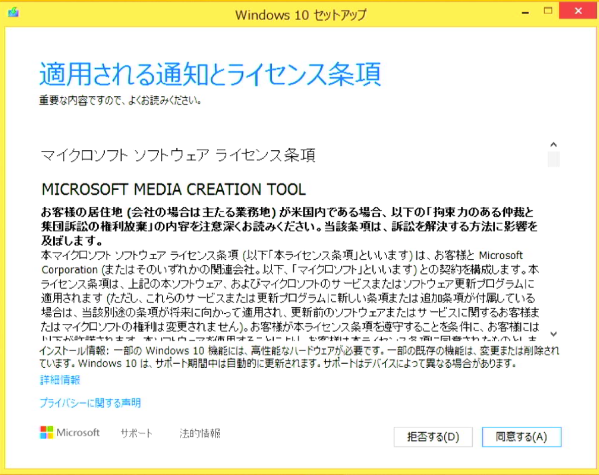Image resolution: width=599 pixels, height=475 pixels.
Task: Click the license text scroll up arrow
Action: (554, 144)
